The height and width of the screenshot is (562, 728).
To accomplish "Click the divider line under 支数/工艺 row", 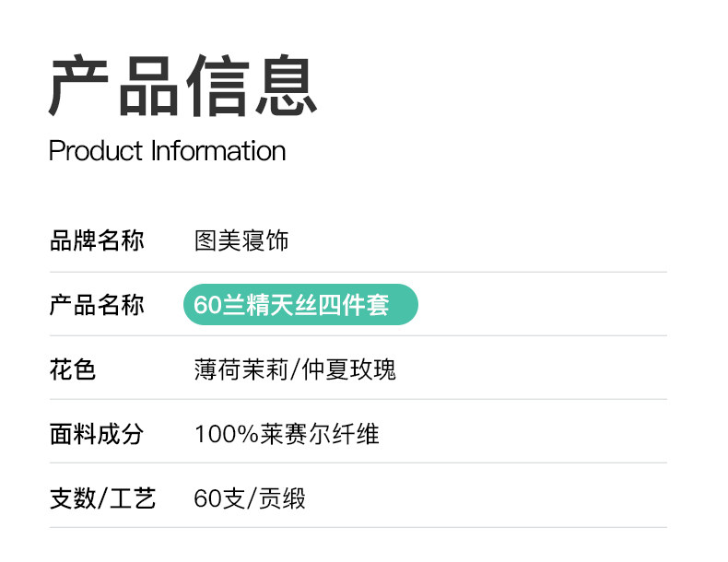I will (358, 527).
